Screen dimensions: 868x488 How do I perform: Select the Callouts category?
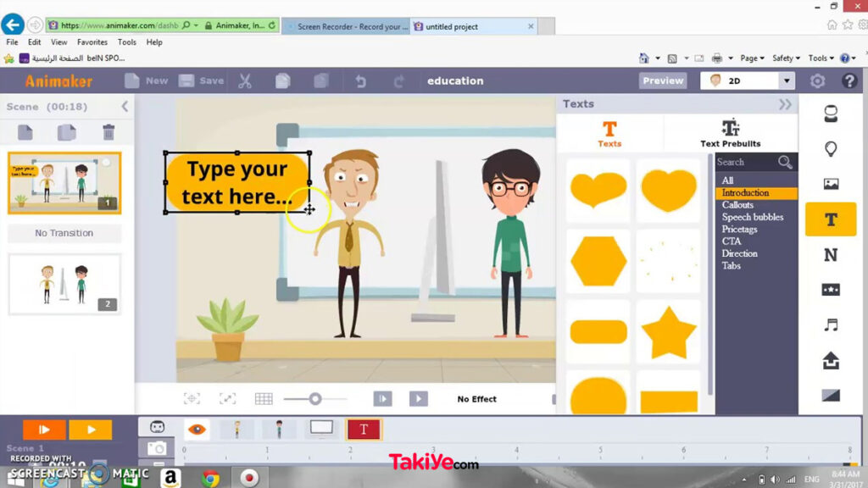click(x=737, y=205)
